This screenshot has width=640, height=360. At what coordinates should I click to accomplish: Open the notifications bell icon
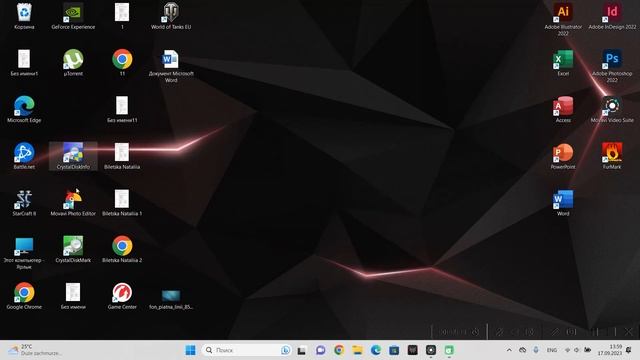(629, 350)
